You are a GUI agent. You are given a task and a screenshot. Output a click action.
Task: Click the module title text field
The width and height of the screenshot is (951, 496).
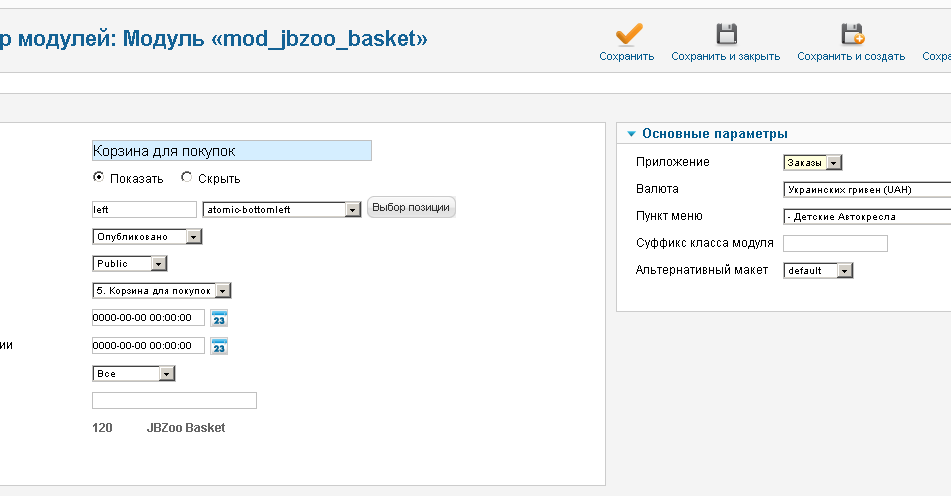pyautogui.click(x=231, y=151)
